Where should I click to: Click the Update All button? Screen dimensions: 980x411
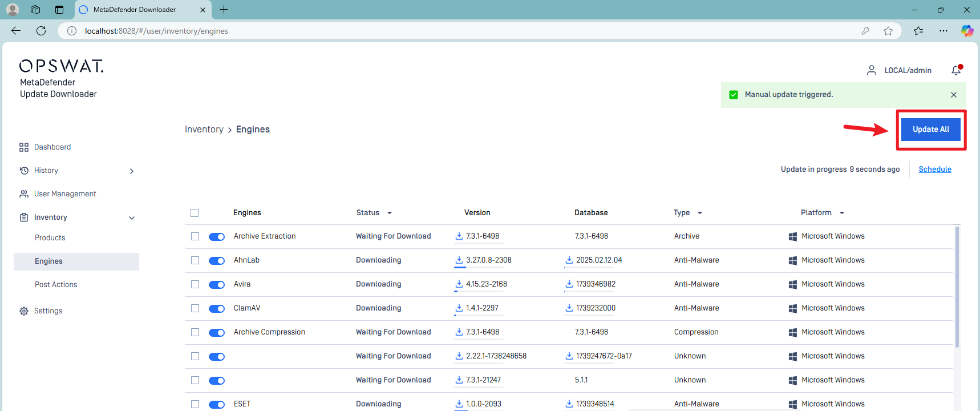tap(931, 130)
